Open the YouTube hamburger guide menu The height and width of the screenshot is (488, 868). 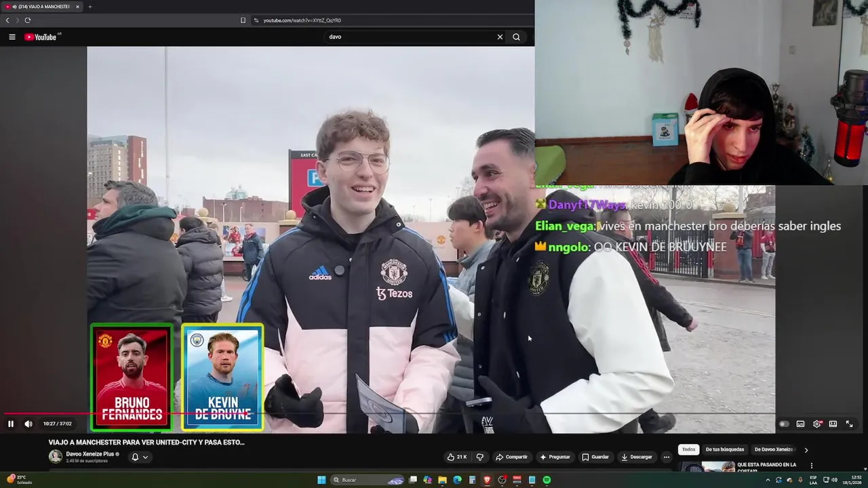pyautogui.click(x=12, y=37)
